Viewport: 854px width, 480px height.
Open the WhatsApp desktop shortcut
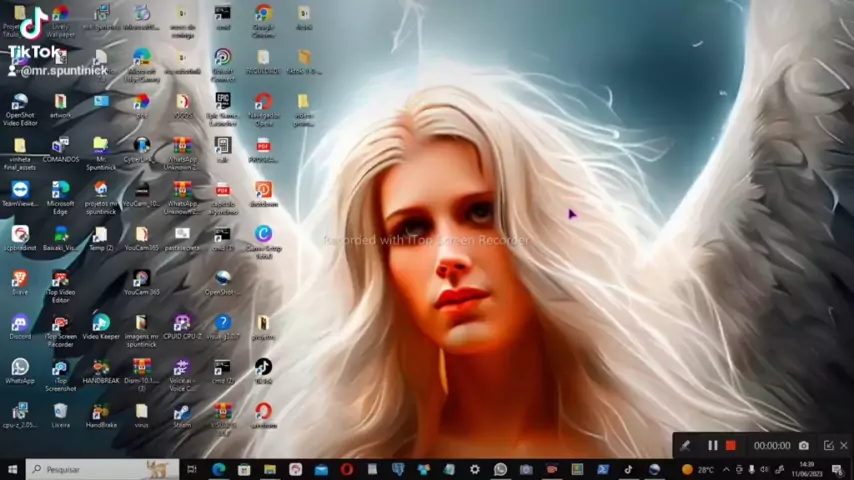click(20, 371)
